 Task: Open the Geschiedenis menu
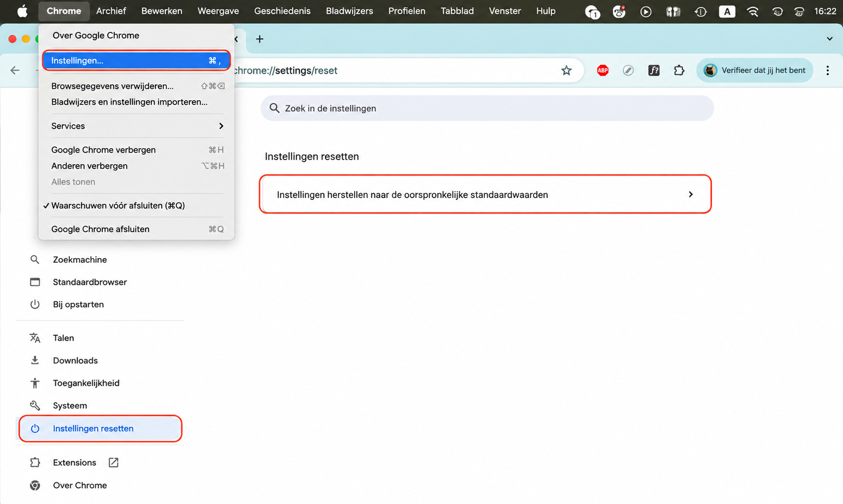coord(282,11)
